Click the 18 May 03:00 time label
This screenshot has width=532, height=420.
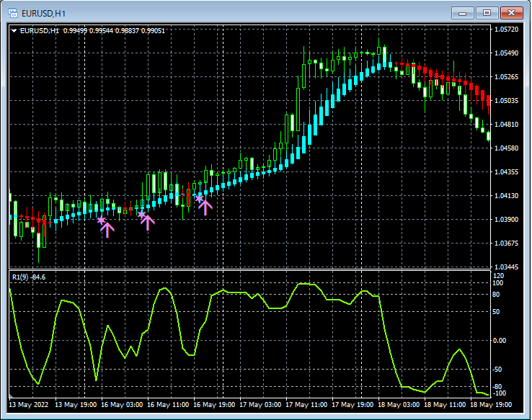coord(399,404)
